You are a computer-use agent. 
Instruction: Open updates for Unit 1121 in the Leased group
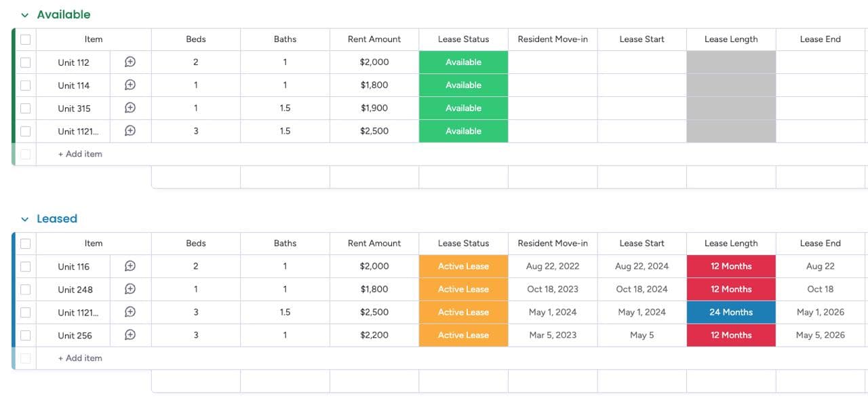[x=130, y=312]
